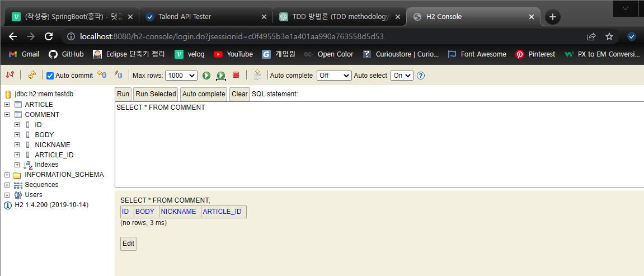644x276 pixels.
Task: Expand the Indexes node
Action: coord(17,165)
